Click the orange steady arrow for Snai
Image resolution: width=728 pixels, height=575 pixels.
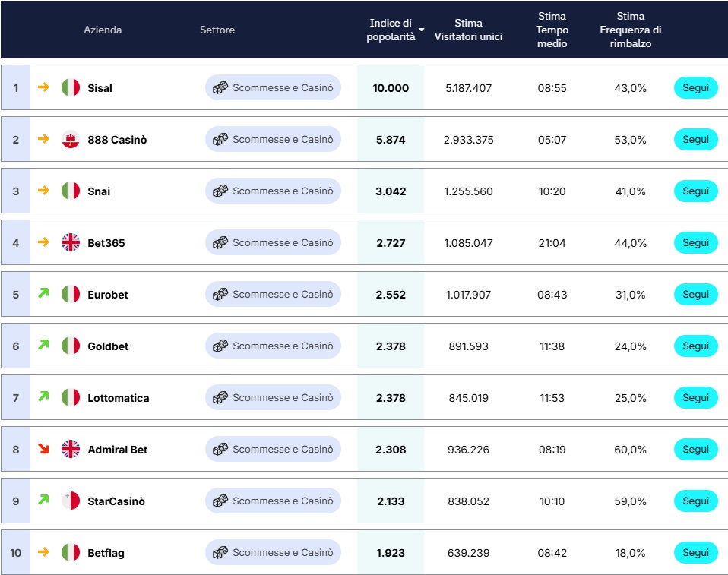pos(43,191)
